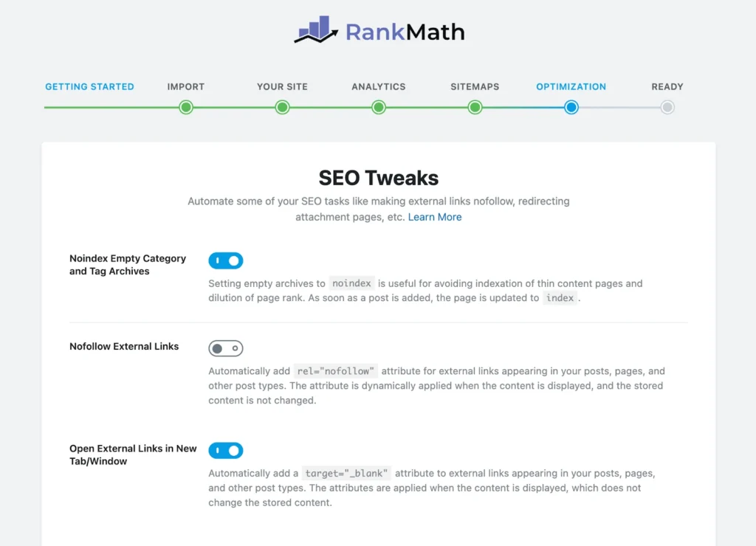The width and height of the screenshot is (756, 546).
Task: Click the YOUR SITE step circle
Action: tap(282, 107)
